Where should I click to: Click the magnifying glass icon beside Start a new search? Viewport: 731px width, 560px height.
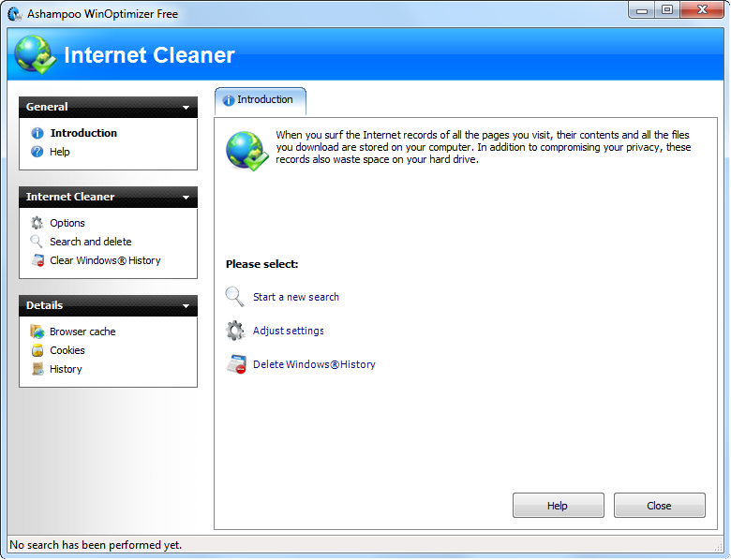(234, 297)
